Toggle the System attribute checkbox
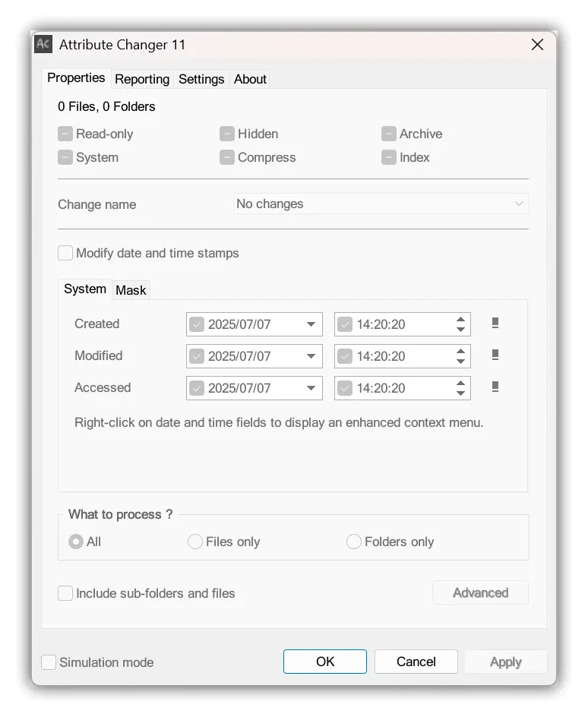The image size is (588, 717). (x=65, y=157)
